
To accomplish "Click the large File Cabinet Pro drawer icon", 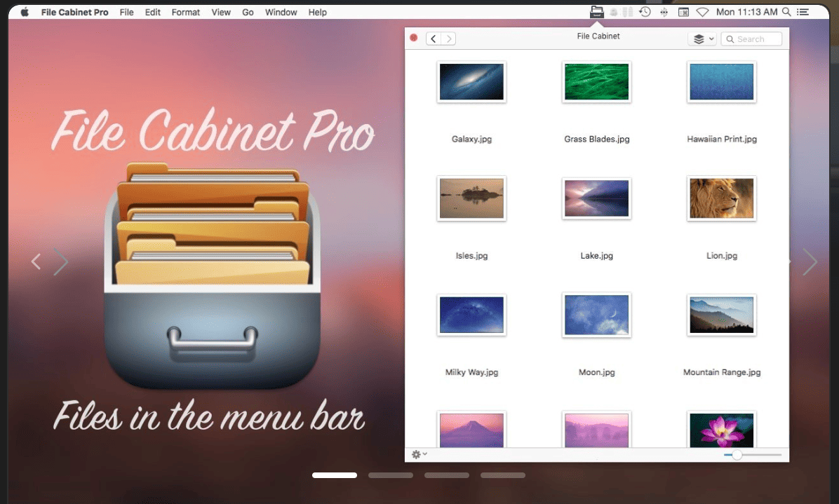I will [x=213, y=275].
